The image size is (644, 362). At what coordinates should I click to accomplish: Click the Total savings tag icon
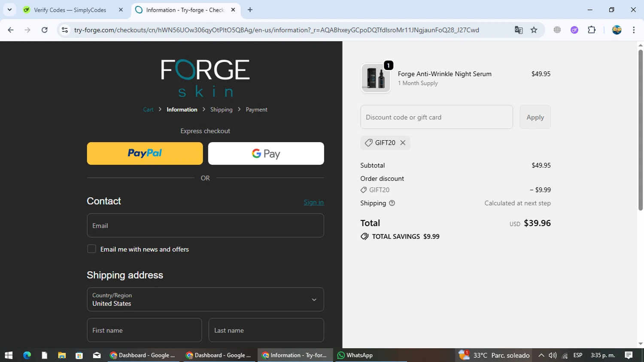coord(365,237)
